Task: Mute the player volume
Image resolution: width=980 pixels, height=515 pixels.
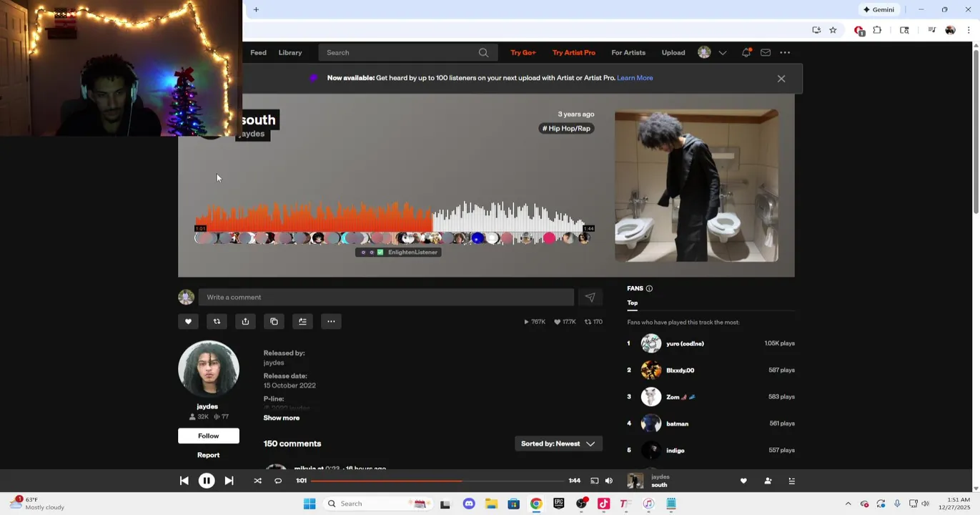Action: (609, 481)
